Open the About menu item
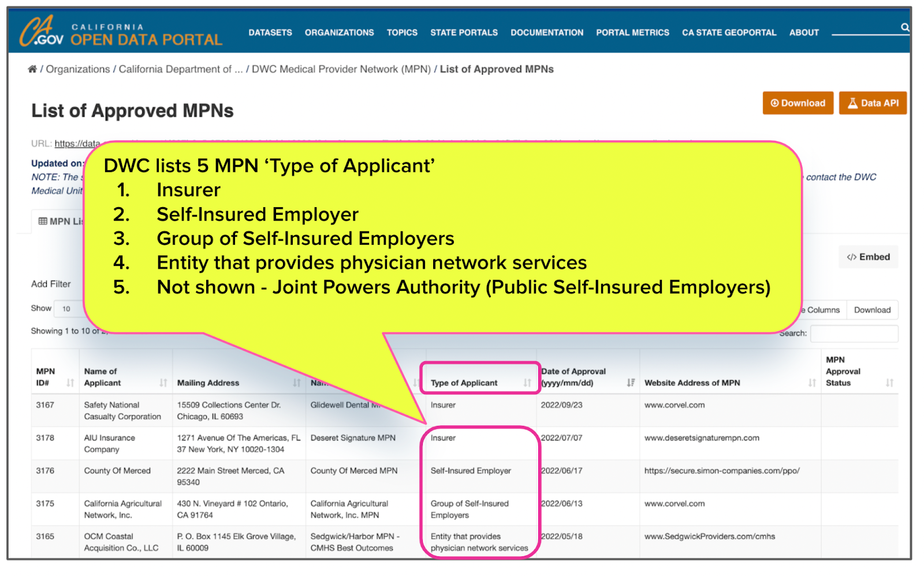This screenshot has width=924, height=576. (x=804, y=33)
